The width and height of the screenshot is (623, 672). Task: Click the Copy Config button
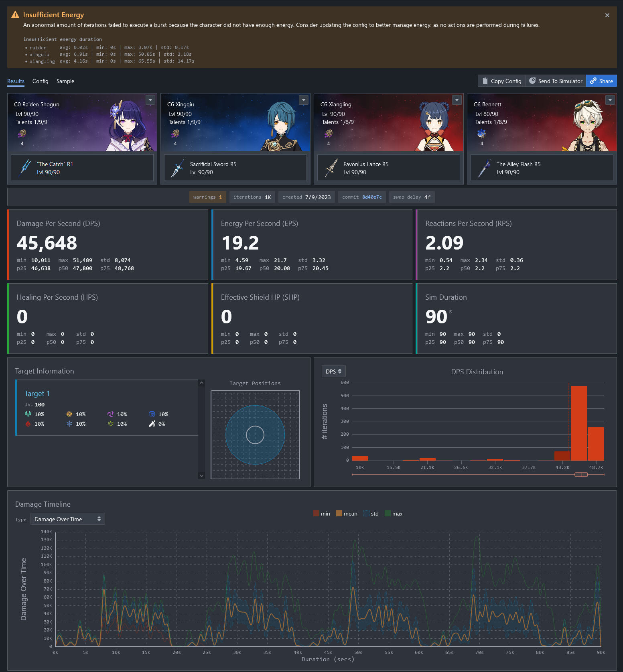click(x=501, y=81)
